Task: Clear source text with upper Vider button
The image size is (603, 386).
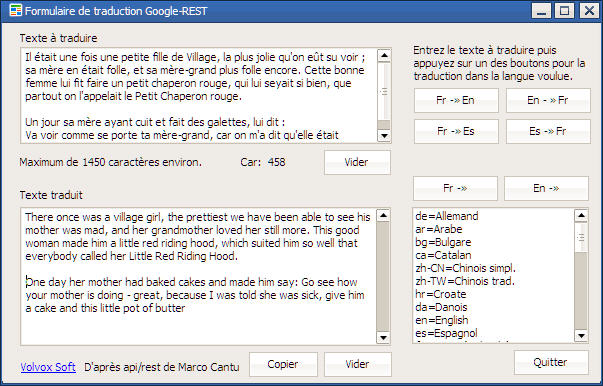Action: click(x=357, y=162)
